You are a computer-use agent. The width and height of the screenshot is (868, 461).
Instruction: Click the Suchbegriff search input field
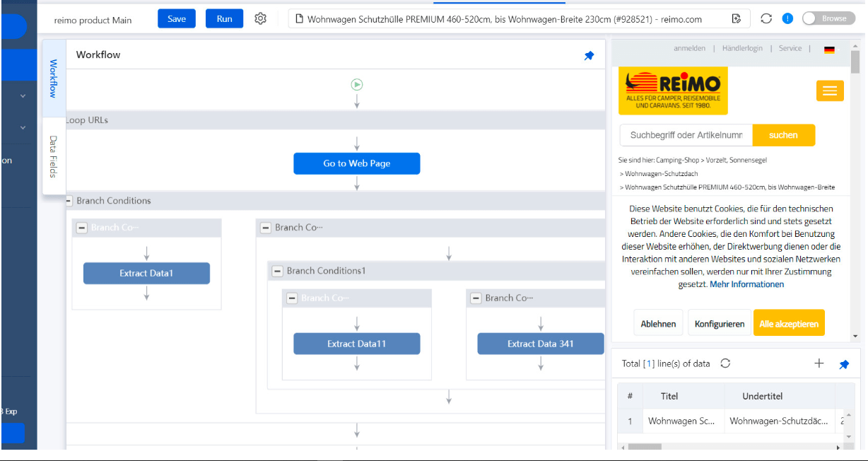686,135
